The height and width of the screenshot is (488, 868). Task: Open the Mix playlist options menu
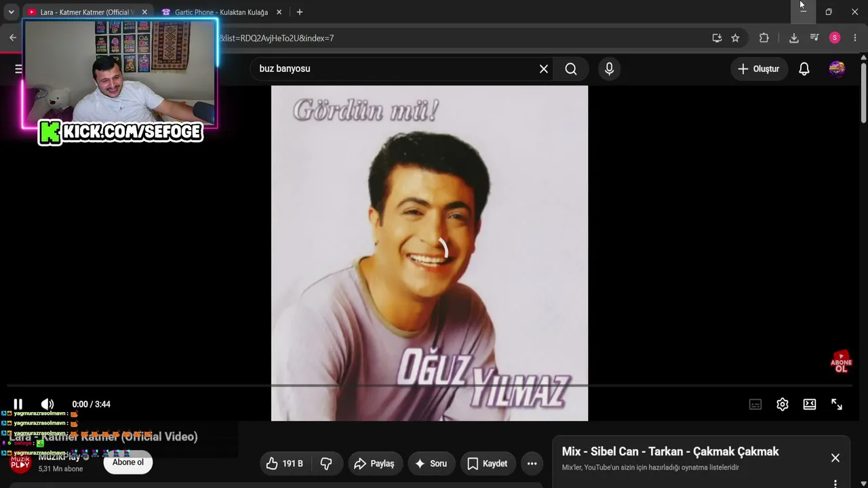[x=835, y=483]
